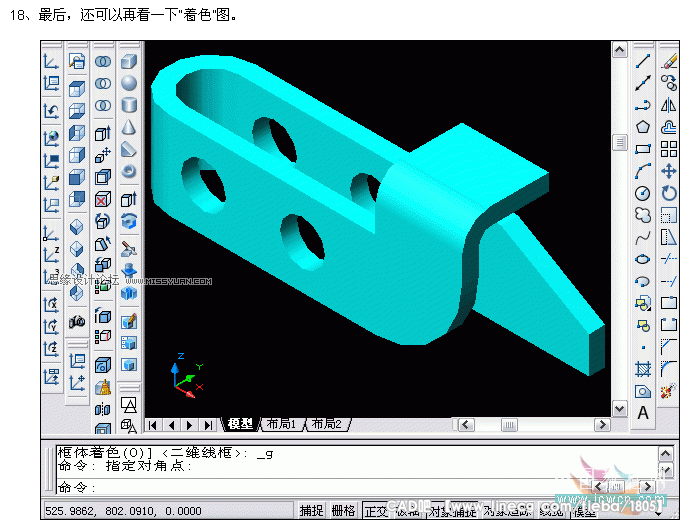
Task: Click the viewport vertical scrollbar thumb
Action: (x=620, y=142)
